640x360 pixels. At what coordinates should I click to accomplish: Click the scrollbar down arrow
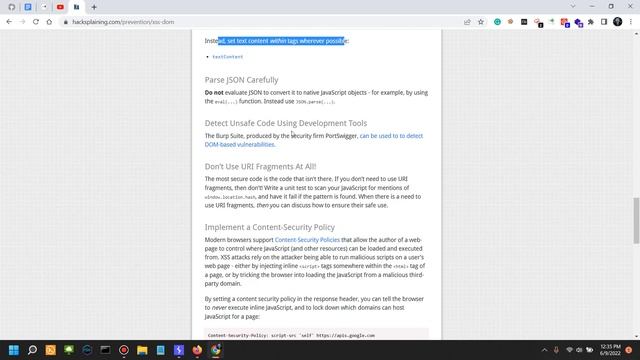point(636,336)
